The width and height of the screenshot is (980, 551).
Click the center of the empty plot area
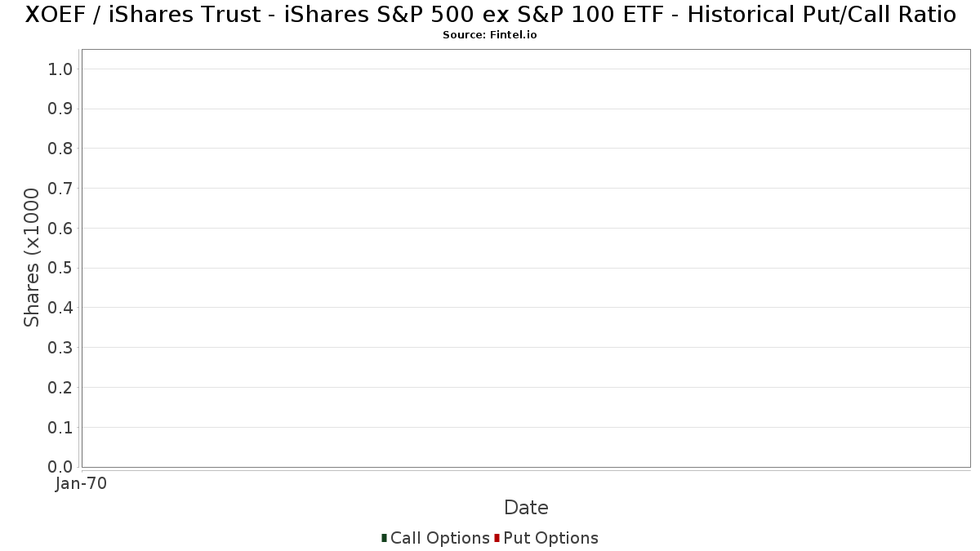click(526, 258)
